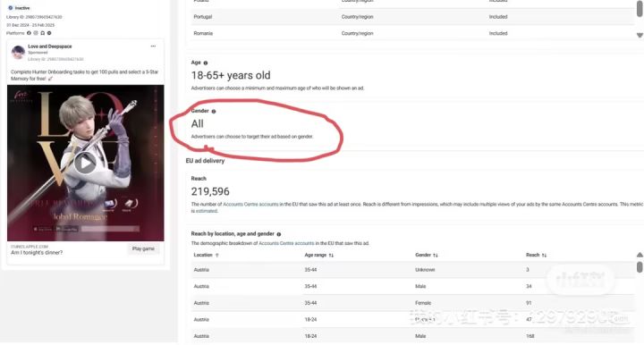Click the Portugal row in the location list
This screenshot has width=644, height=345.
[412, 17]
